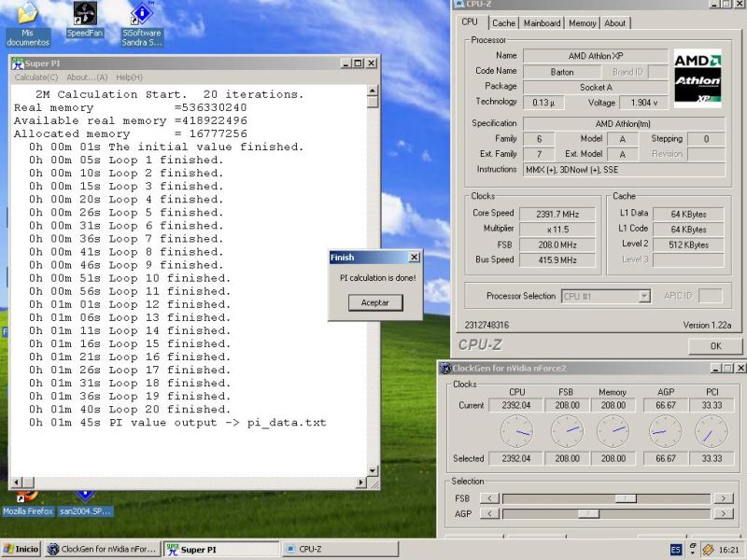Expand the Processor Selection dropdown
The image size is (747, 560).
tap(643, 296)
